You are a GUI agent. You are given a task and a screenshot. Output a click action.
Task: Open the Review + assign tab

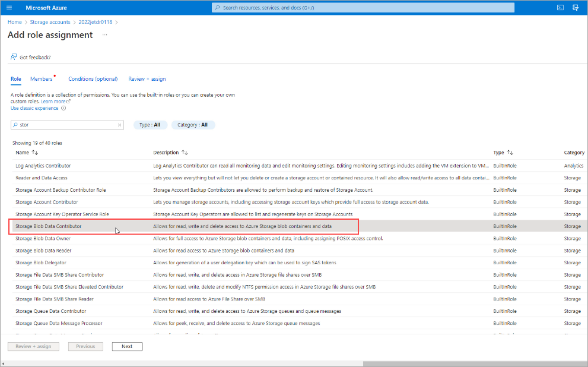tap(147, 79)
